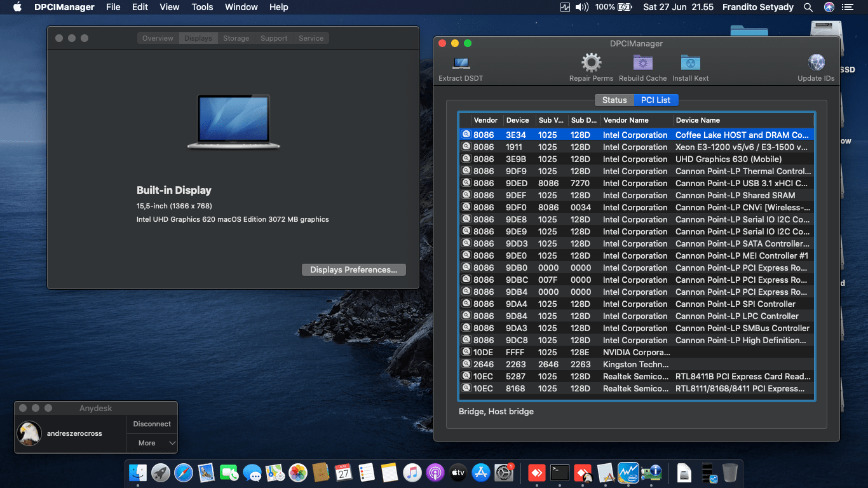
Task: Open the Apple menu
Action: point(17,7)
